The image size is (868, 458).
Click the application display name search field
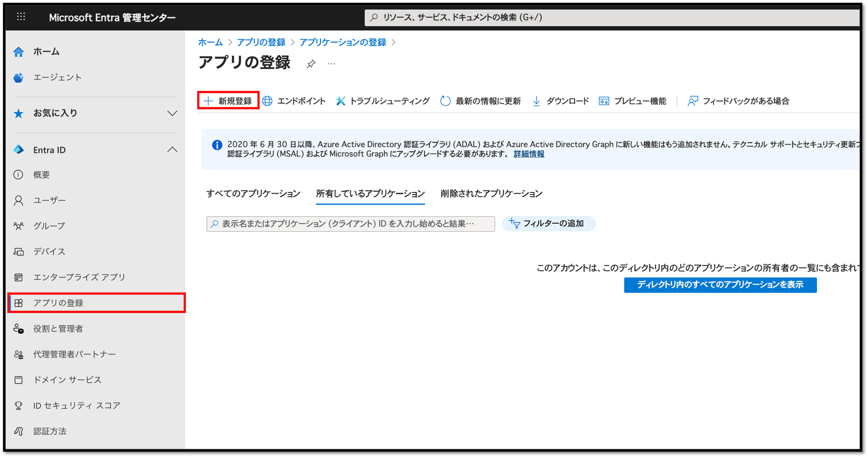pos(349,224)
